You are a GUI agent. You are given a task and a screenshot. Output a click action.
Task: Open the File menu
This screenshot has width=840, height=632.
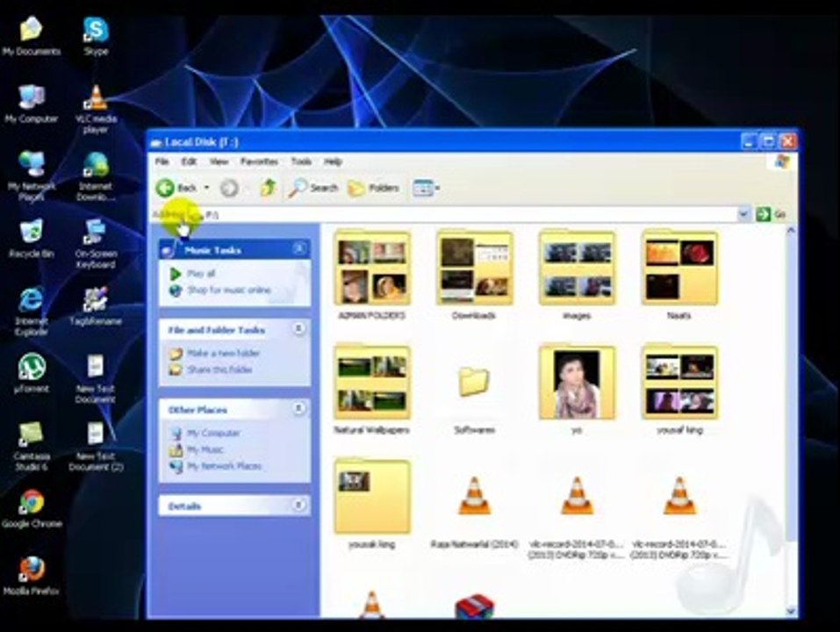click(x=162, y=162)
